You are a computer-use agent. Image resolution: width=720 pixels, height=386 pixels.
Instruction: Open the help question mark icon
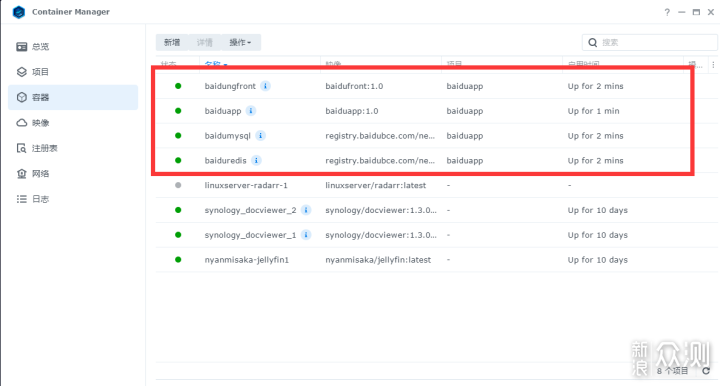pos(667,12)
